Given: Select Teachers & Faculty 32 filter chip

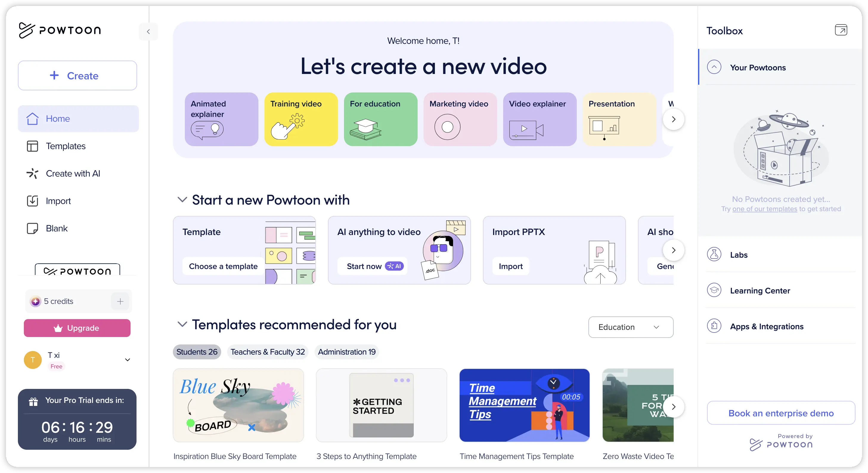Looking at the screenshot, I should pos(268,352).
